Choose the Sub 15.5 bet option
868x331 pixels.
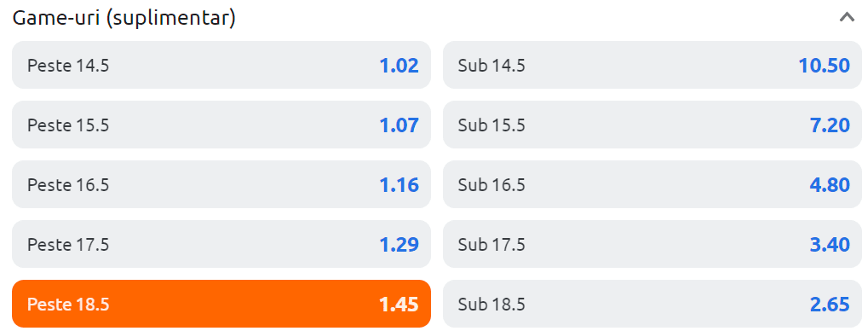pos(652,125)
